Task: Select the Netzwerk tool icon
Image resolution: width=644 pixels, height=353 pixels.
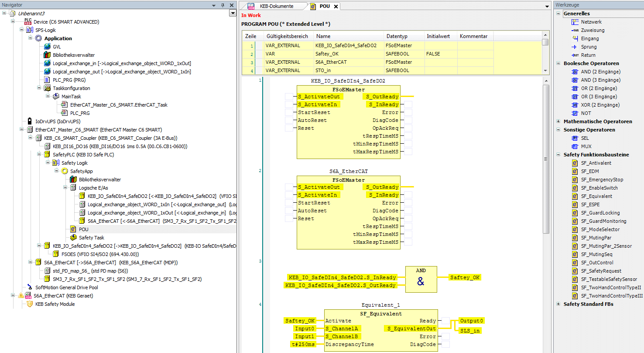Action: (575, 22)
